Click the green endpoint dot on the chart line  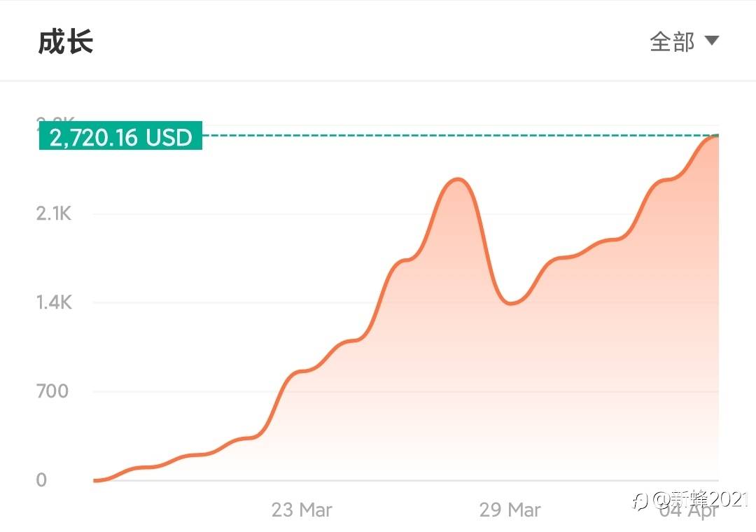click(716, 136)
